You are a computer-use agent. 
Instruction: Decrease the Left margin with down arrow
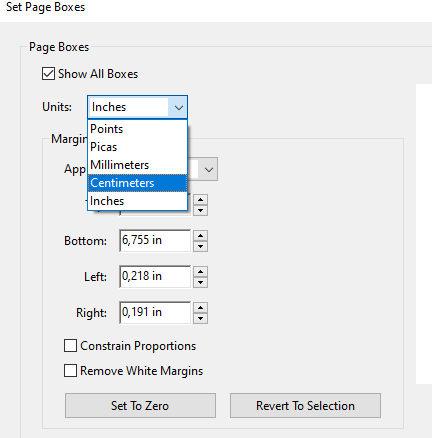pos(200,282)
